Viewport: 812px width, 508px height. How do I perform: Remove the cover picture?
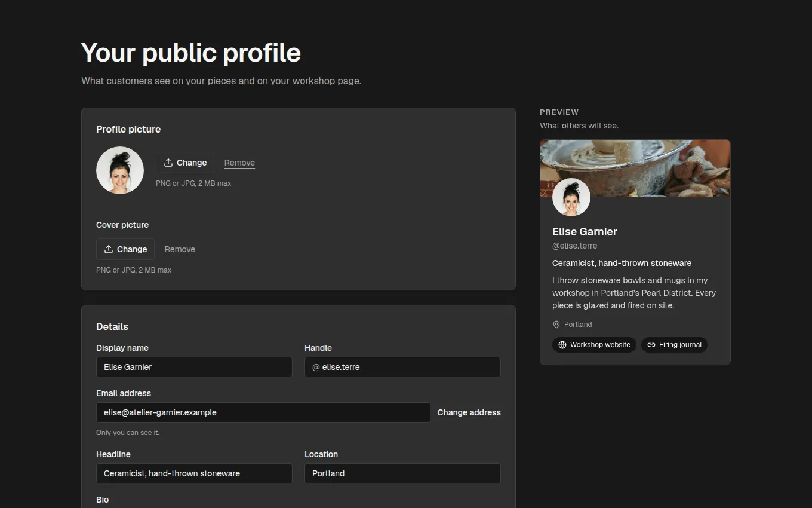[x=180, y=249]
